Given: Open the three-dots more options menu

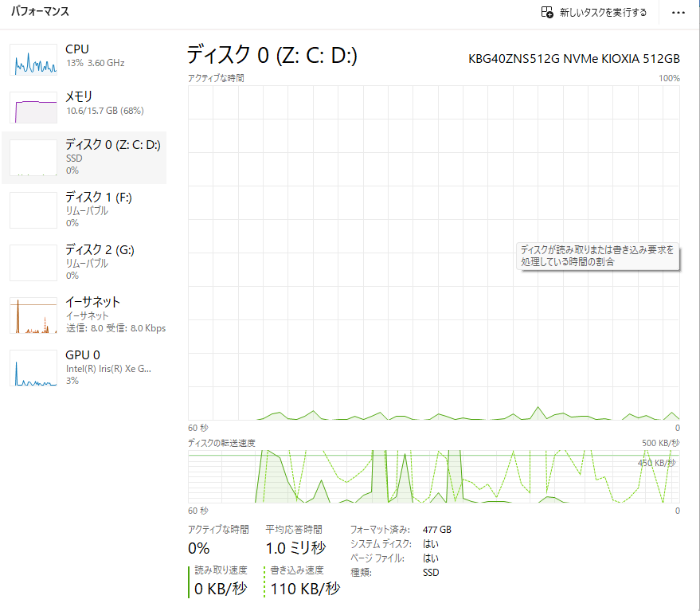Looking at the screenshot, I should [678, 13].
